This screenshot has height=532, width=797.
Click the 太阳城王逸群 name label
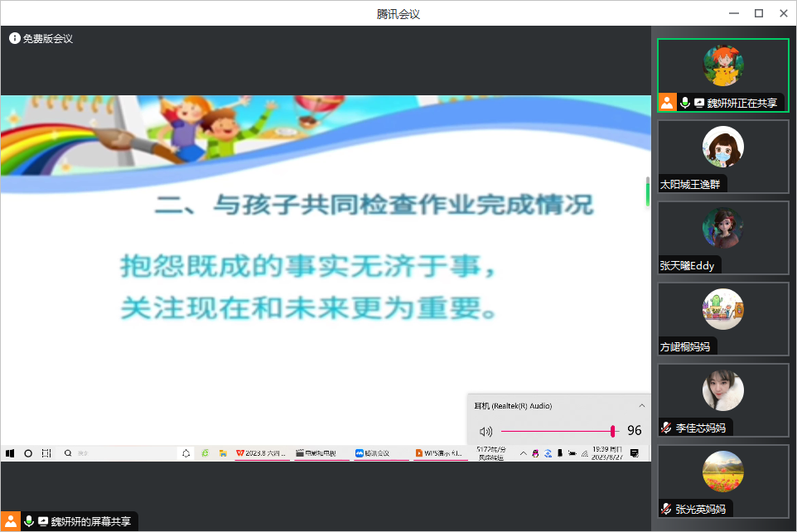(x=690, y=184)
